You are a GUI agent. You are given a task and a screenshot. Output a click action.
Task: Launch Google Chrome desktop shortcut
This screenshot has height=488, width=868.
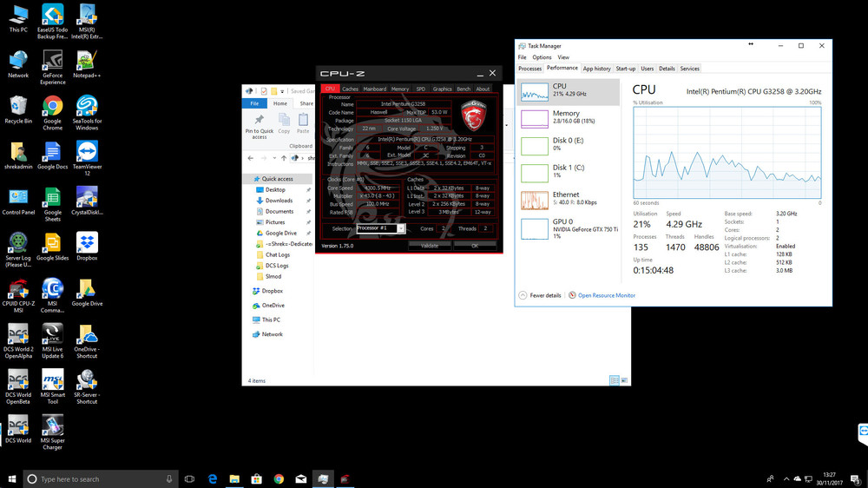point(53,113)
